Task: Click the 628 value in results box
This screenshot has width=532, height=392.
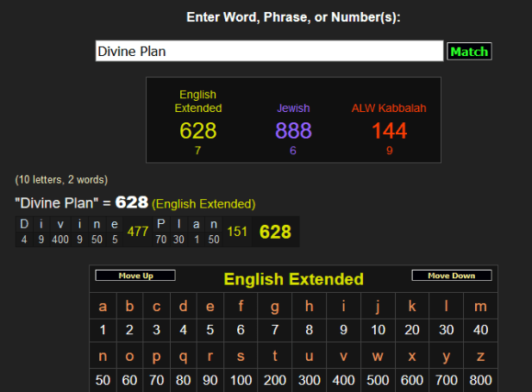Action: point(198,131)
